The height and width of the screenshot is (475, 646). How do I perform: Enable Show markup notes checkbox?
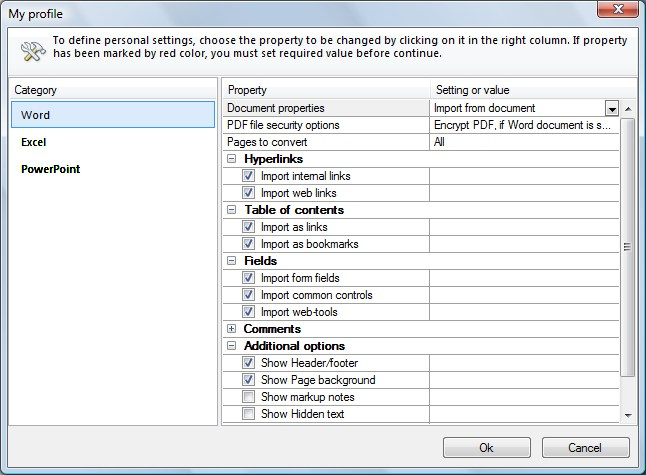(249, 397)
